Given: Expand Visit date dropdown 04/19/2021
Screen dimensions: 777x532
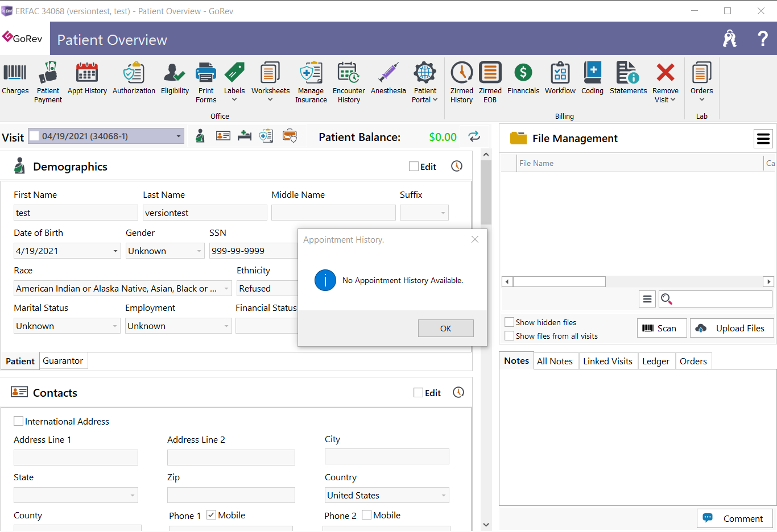Looking at the screenshot, I should pyautogui.click(x=179, y=136).
